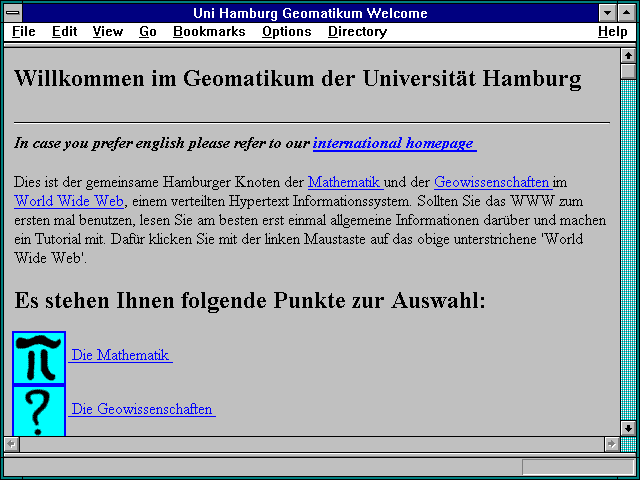This screenshot has height=480, width=640.
Task: Click the Mathematik link in the paragraph
Action: point(345,182)
